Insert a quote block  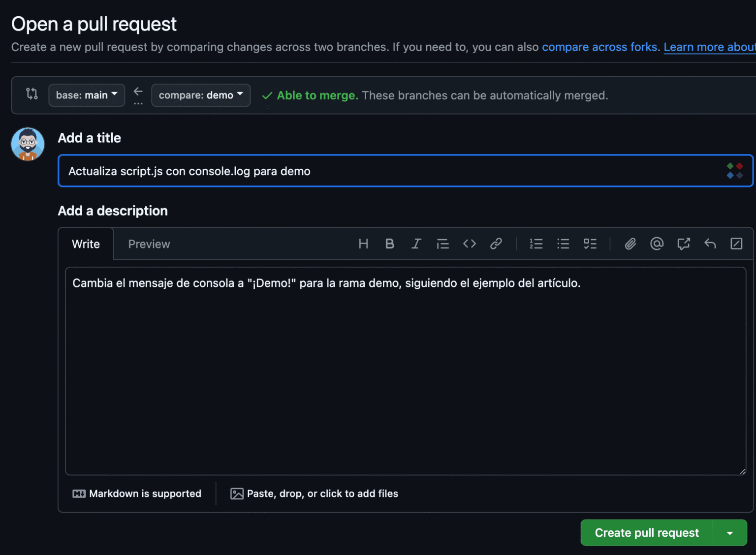[442, 244]
